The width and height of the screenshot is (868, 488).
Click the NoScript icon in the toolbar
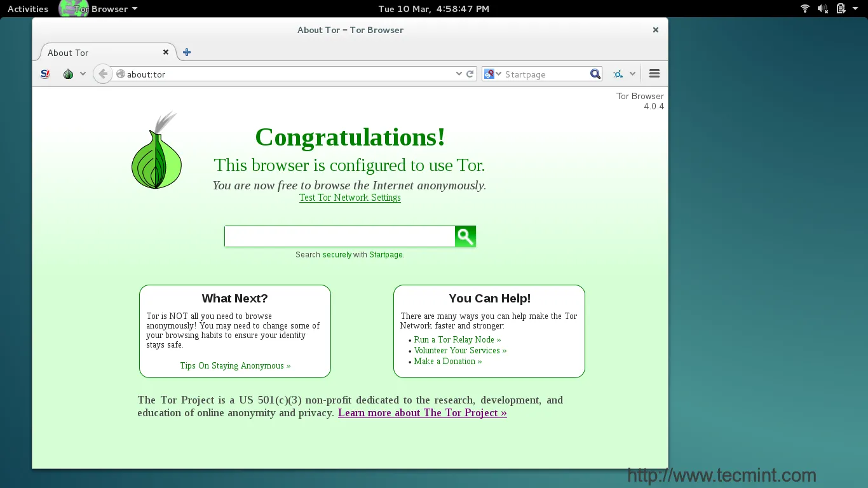click(x=45, y=74)
